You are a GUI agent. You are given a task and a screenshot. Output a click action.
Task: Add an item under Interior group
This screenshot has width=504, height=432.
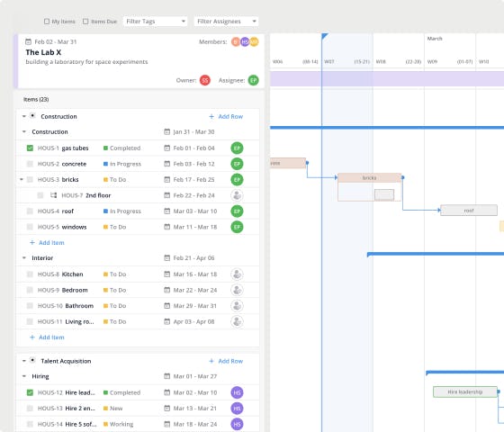click(47, 337)
